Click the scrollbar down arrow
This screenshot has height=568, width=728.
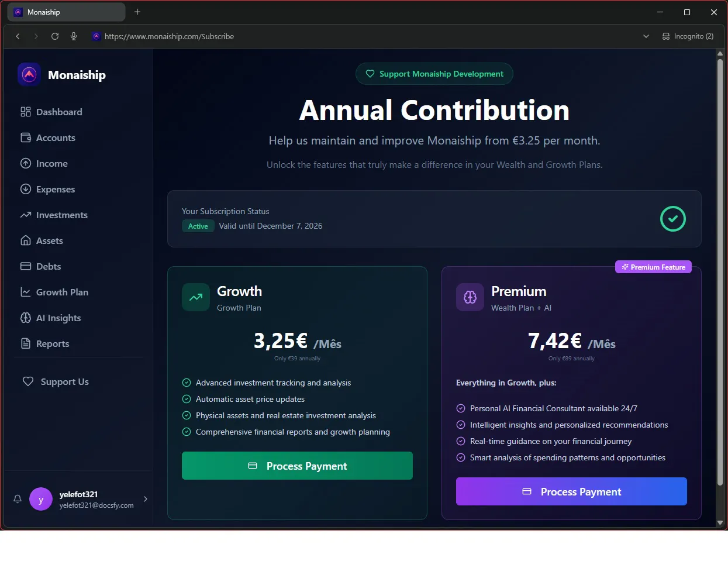(x=720, y=522)
